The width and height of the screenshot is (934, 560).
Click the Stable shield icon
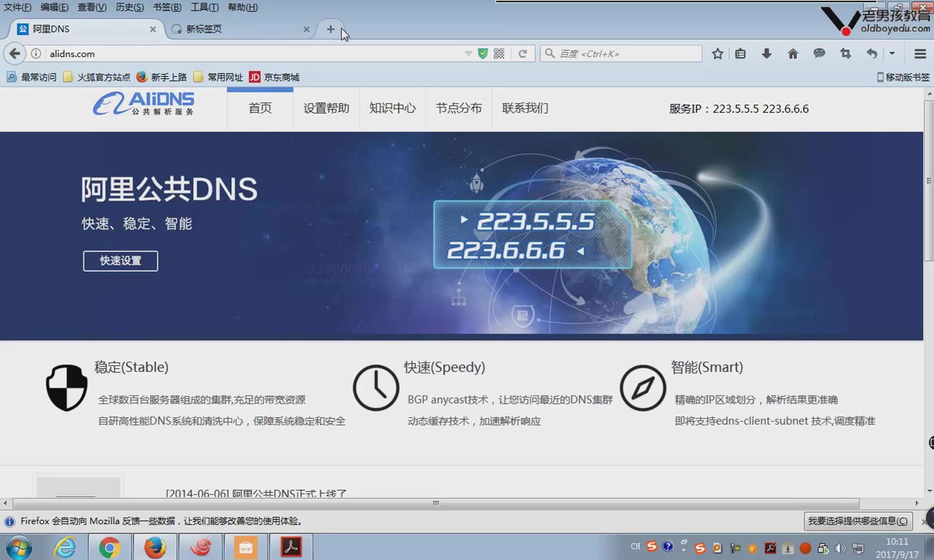click(x=67, y=388)
